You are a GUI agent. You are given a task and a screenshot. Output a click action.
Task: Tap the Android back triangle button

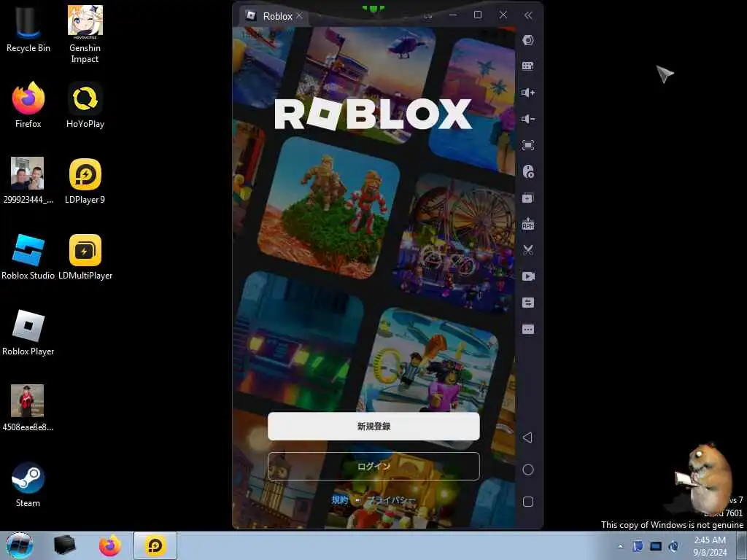pyautogui.click(x=527, y=437)
